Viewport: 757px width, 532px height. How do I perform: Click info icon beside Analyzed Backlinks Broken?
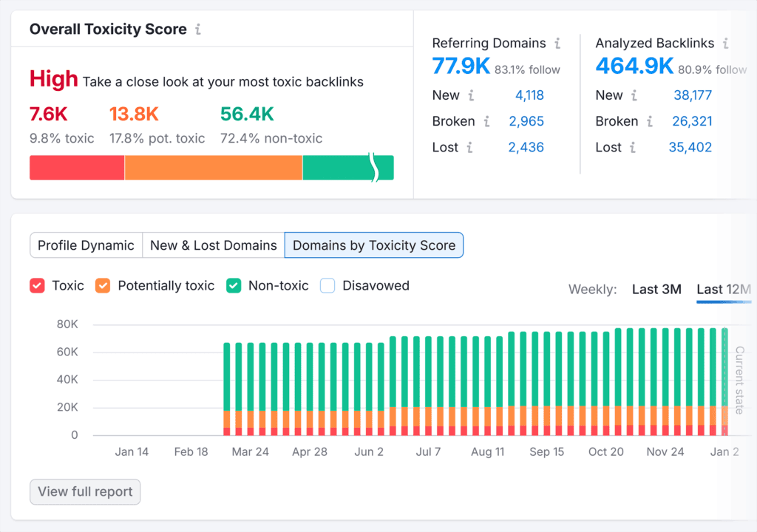[x=650, y=121]
